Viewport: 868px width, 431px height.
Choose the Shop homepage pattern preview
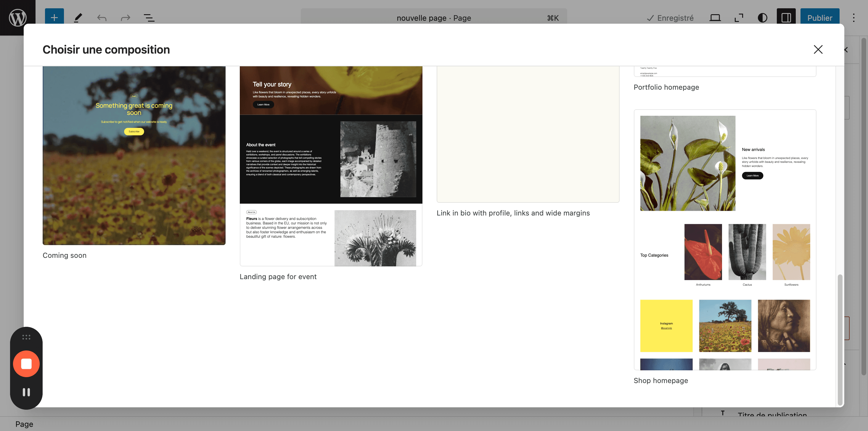(725, 239)
